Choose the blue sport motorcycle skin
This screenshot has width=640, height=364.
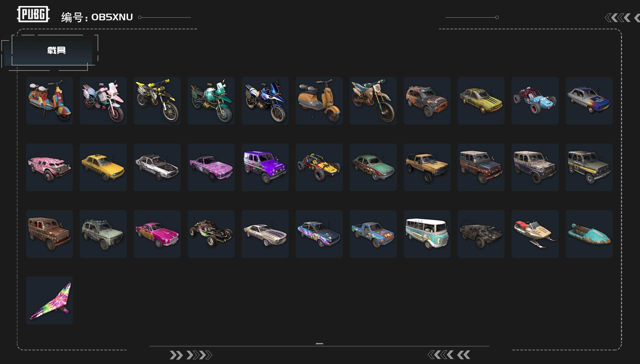click(x=265, y=101)
